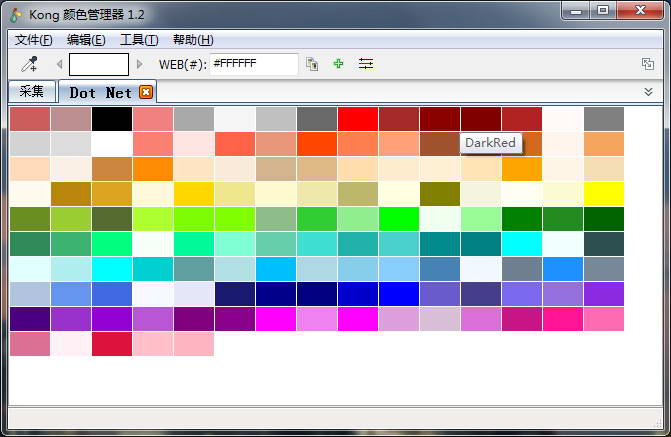Open the 工具(T) menu

pos(139,40)
